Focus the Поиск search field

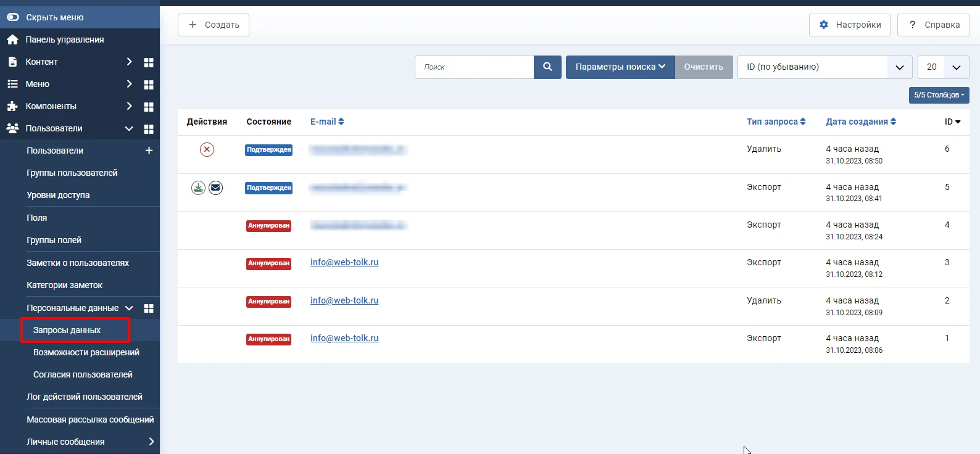coord(474,67)
